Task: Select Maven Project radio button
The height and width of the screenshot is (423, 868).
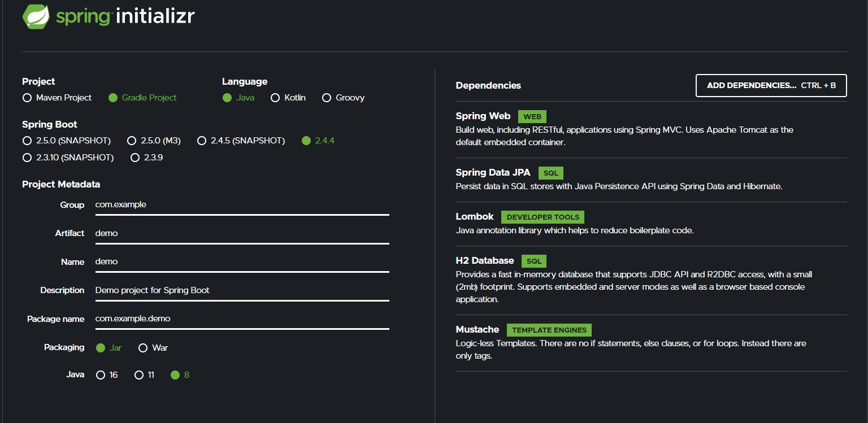Action: (27, 98)
